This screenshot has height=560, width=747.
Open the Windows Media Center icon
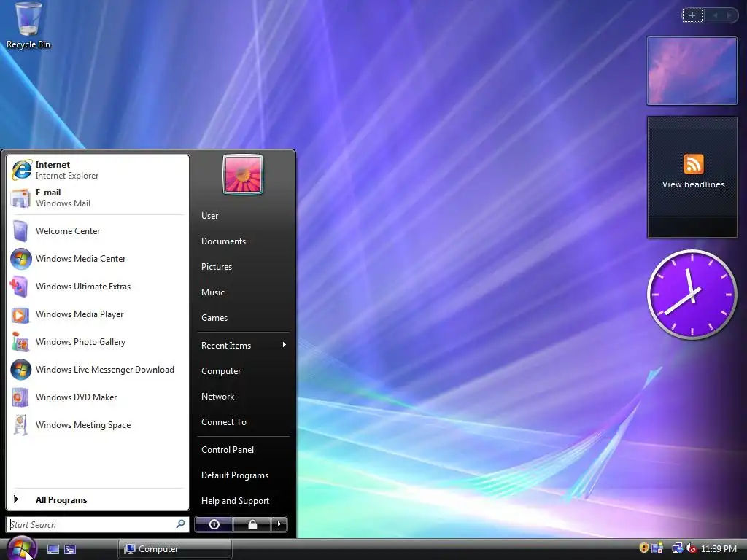[x=21, y=259]
